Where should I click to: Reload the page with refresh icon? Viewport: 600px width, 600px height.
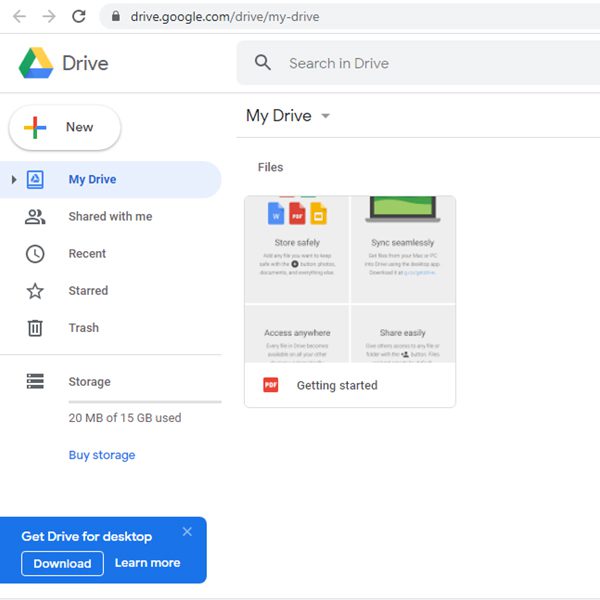(79, 16)
